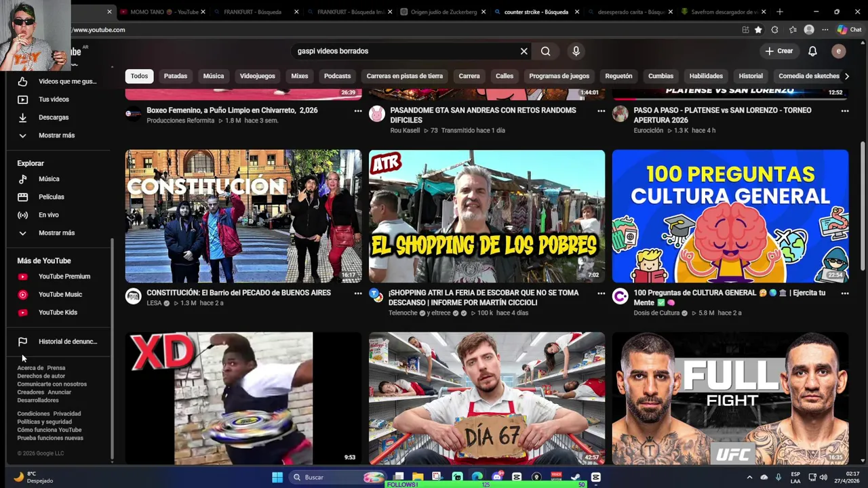Open options for '100 Preguntas de CULTURA GENERAL'
Image resolution: width=868 pixels, height=488 pixels.
tap(844, 293)
